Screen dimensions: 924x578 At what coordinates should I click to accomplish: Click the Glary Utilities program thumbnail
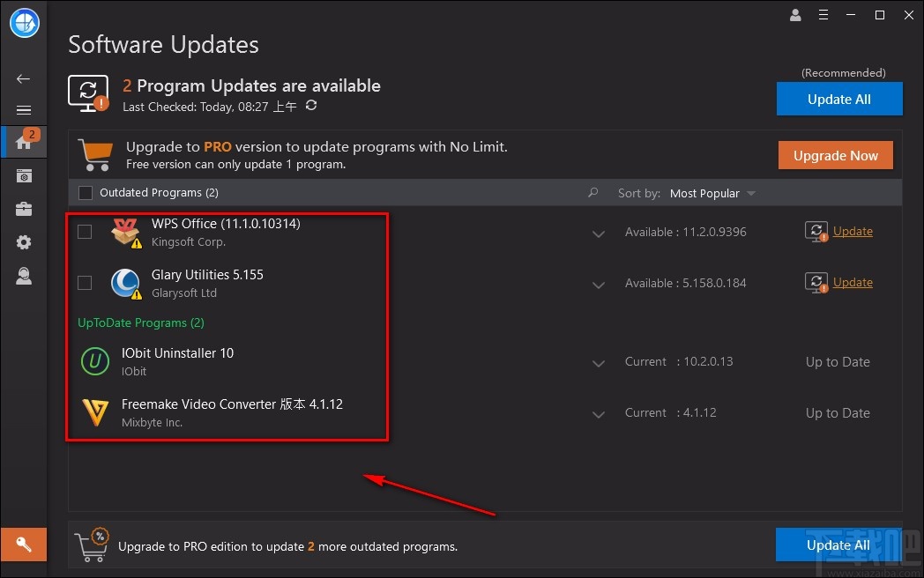tap(124, 283)
